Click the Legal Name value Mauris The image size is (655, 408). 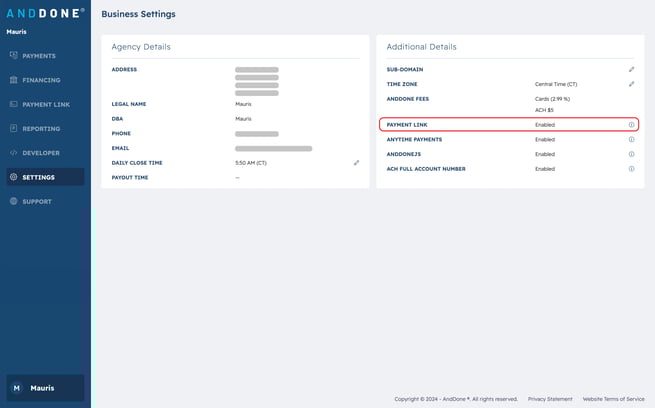[243, 104]
